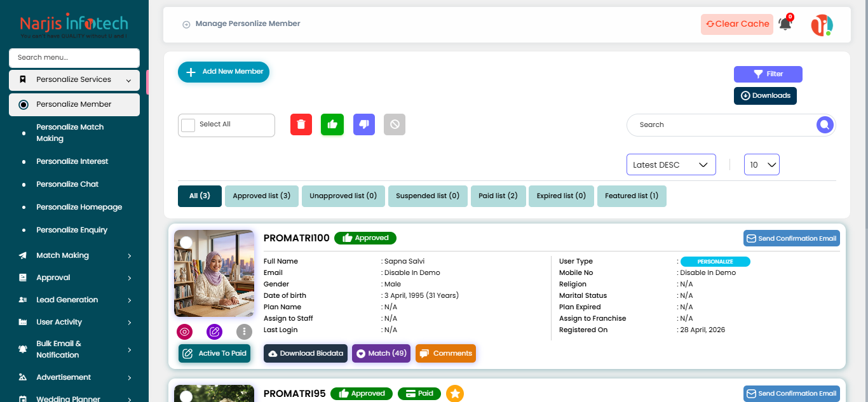Click the Filter button

pos(768,74)
